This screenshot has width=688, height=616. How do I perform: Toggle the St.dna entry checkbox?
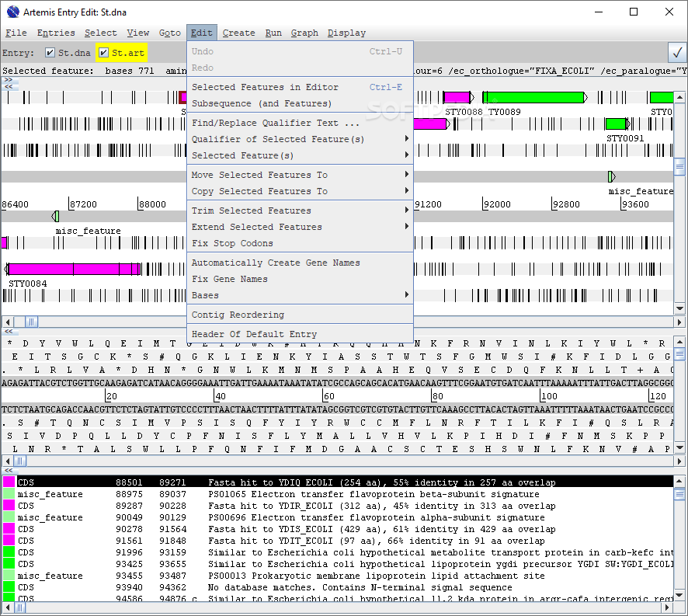pyautogui.click(x=50, y=53)
